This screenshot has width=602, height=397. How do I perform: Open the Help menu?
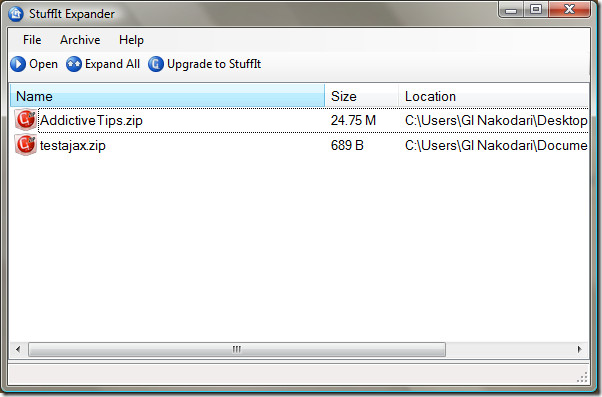coord(131,40)
